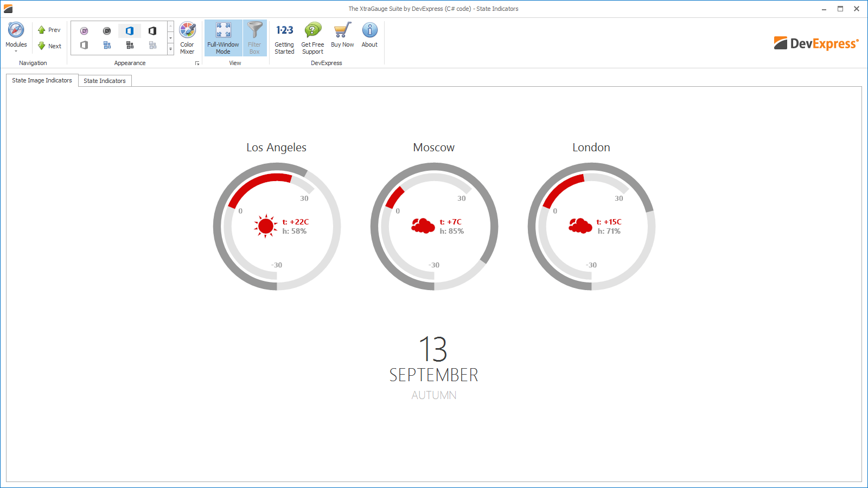The height and width of the screenshot is (488, 868).
Task: Switch to State Indicators tab
Action: 105,81
